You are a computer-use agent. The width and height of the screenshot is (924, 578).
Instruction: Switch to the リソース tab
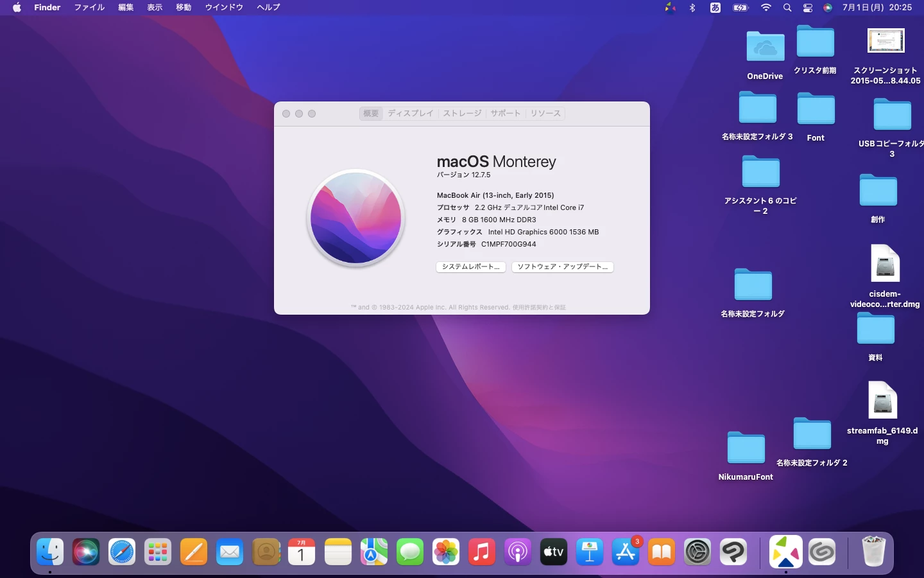(x=545, y=113)
